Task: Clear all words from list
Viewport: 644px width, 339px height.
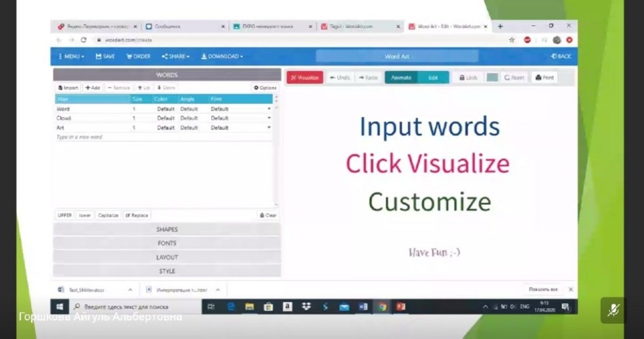Action: (x=268, y=215)
